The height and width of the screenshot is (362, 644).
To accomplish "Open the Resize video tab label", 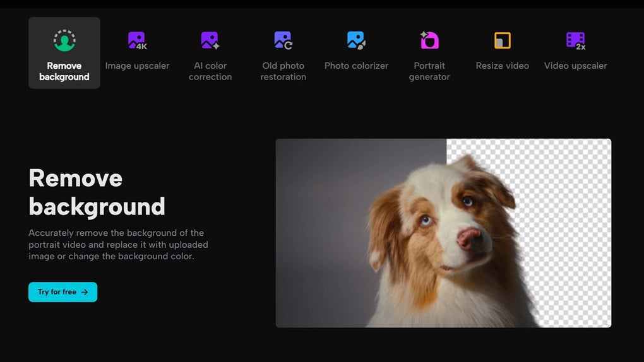I will 503,66.
